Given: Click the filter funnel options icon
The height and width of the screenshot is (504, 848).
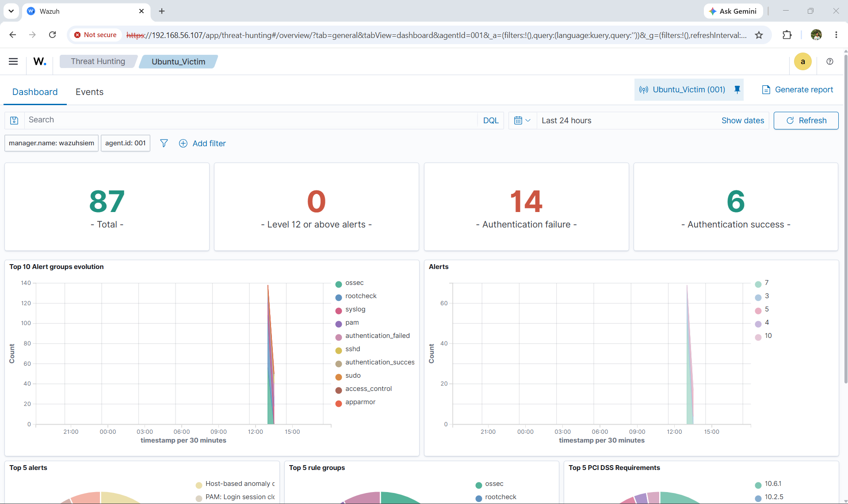Looking at the screenshot, I should coord(164,143).
